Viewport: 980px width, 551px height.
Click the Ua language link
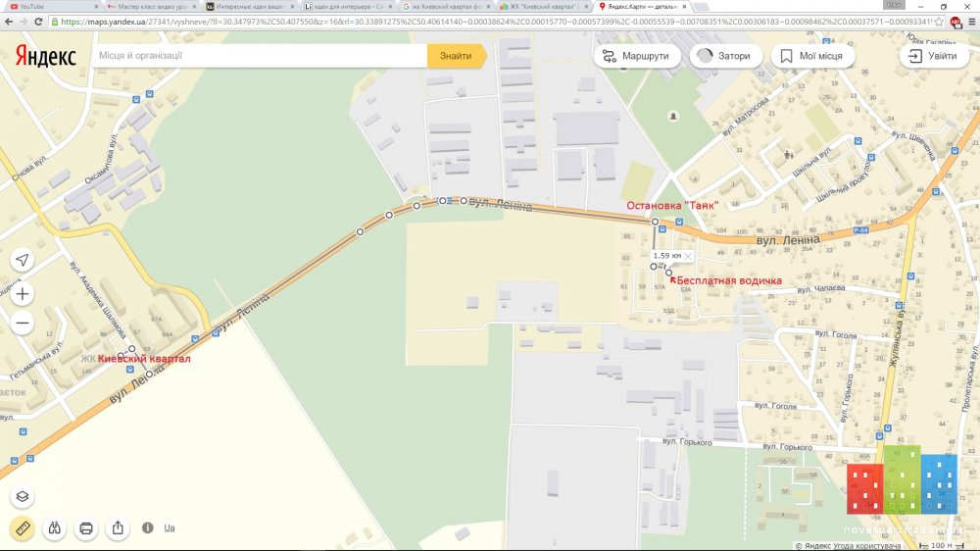pyautogui.click(x=170, y=527)
